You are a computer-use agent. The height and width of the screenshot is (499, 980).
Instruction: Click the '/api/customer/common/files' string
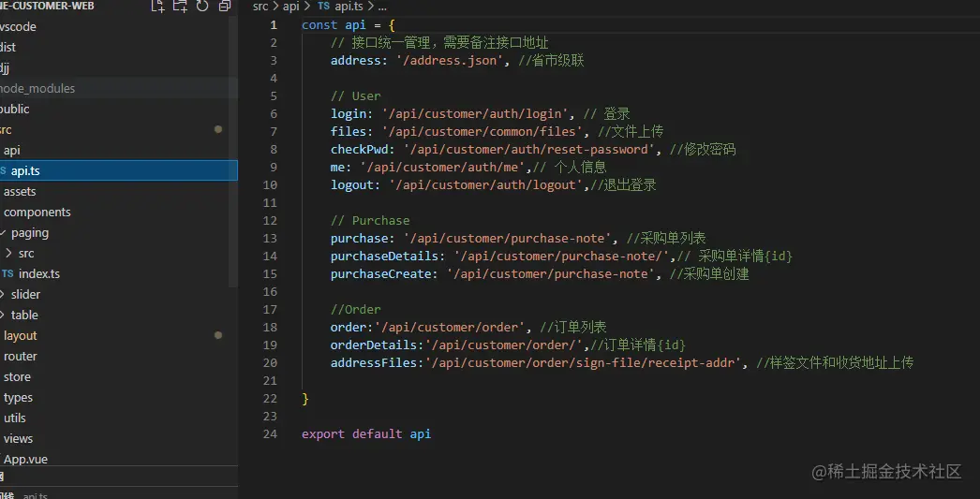pos(482,132)
